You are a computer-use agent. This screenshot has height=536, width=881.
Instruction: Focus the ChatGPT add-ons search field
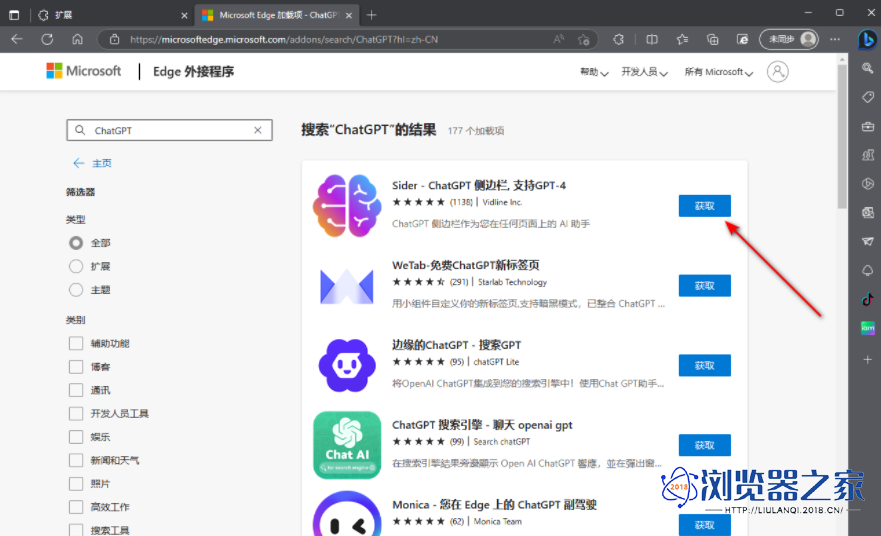pyautogui.click(x=169, y=130)
